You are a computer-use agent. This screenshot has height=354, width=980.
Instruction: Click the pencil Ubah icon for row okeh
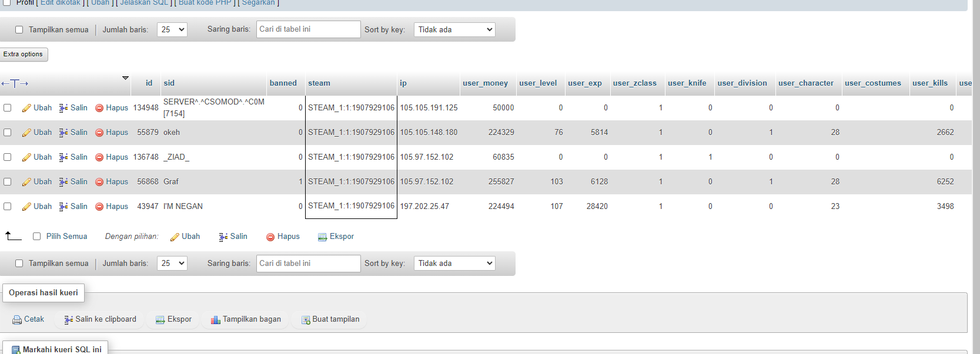tap(26, 133)
